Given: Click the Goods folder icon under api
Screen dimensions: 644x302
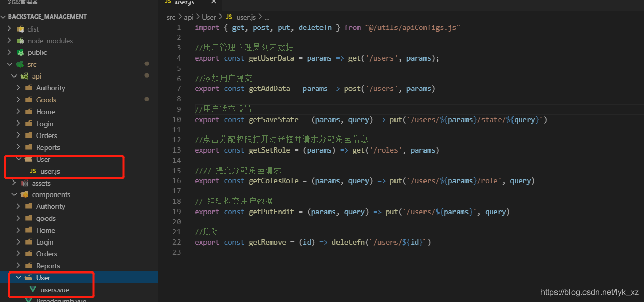Looking at the screenshot, I should point(28,100).
